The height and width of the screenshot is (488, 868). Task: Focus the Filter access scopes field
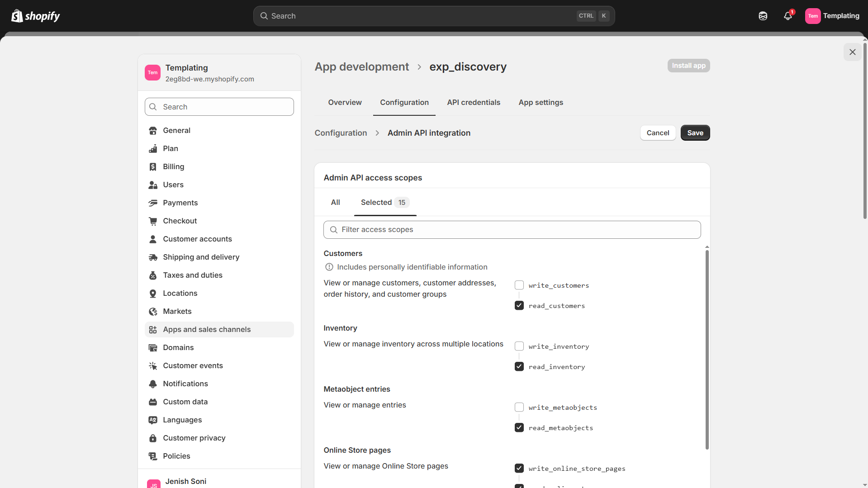point(512,230)
